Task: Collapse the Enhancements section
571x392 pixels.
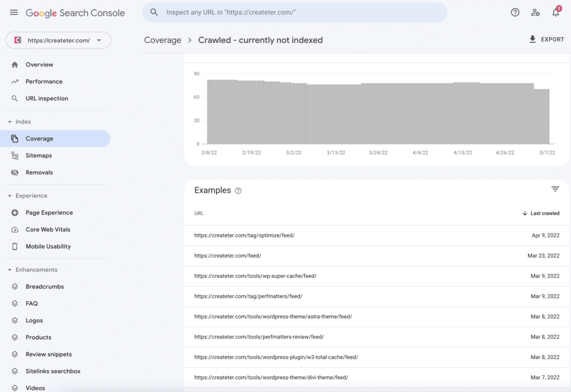Action: [10, 269]
